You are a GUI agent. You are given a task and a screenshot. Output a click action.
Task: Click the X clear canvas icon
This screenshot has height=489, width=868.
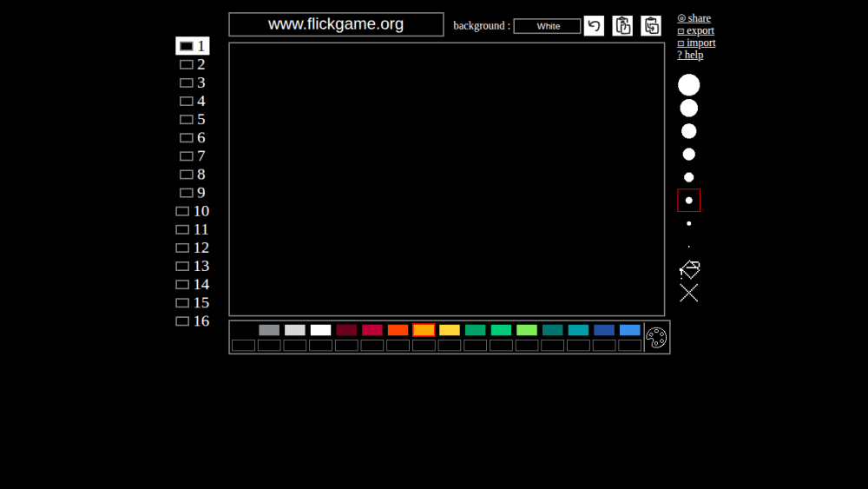click(688, 293)
